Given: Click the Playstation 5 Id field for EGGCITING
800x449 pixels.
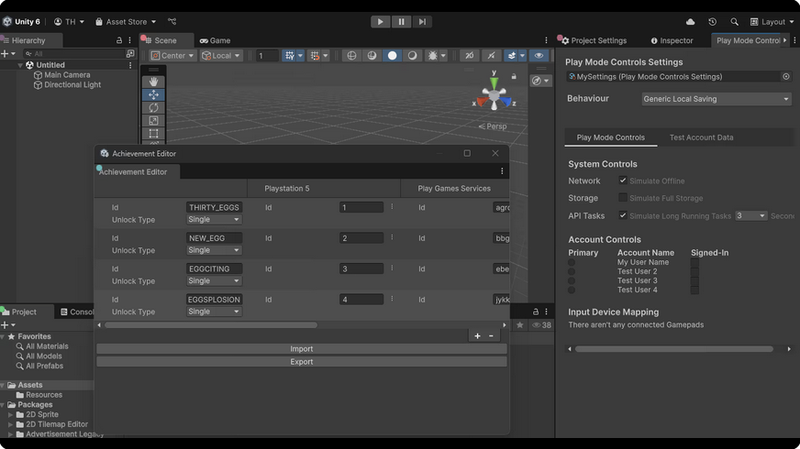Looking at the screenshot, I should point(361,269).
